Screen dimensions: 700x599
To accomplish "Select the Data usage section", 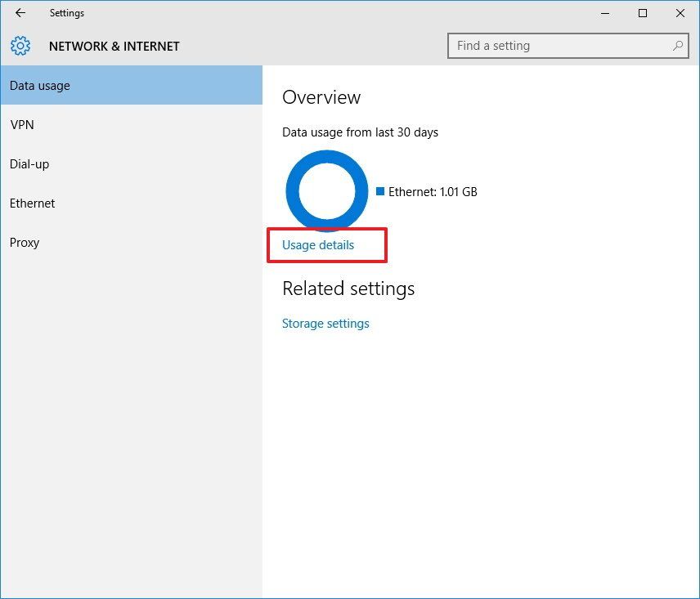I will tap(38, 85).
